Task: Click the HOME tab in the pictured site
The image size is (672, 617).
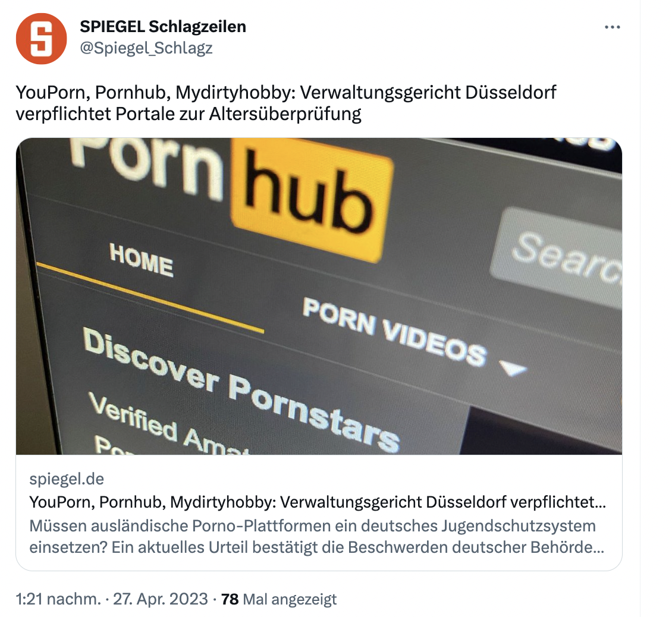Action: pyautogui.click(x=141, y=260)
